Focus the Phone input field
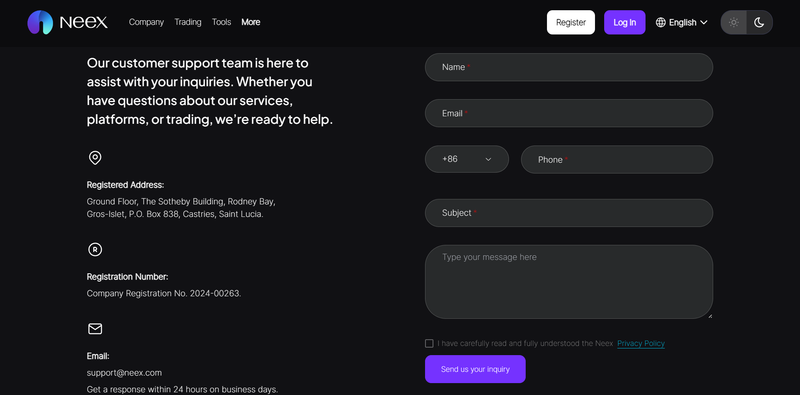Image resolution: width=800 pixels, height=395 pixels. coord(617,159)
